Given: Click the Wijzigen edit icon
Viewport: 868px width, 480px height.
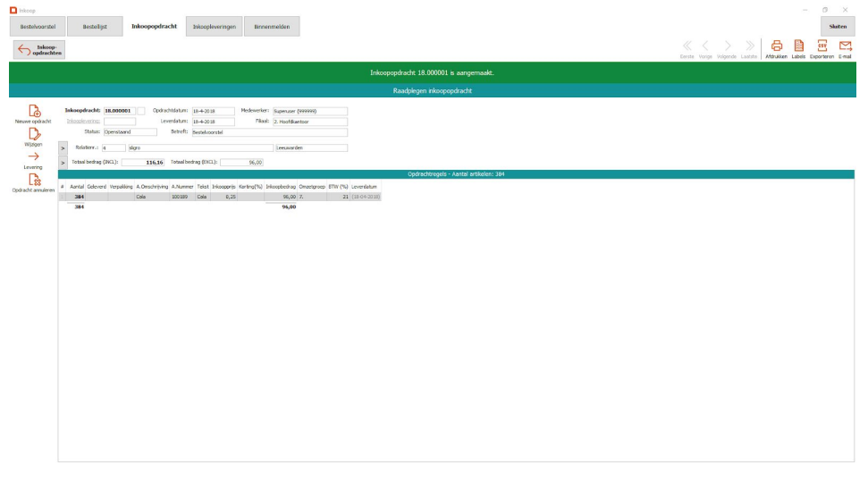Looking at the screenshot, I should (33, 133).
